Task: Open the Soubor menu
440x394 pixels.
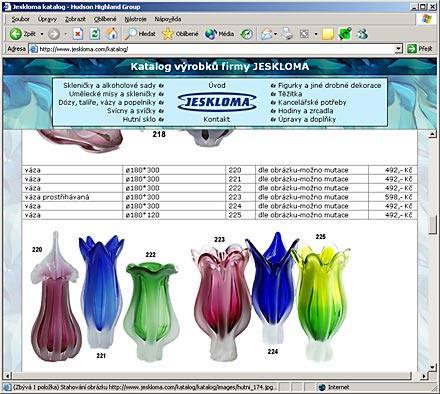Action: click(x=21, y=19)
